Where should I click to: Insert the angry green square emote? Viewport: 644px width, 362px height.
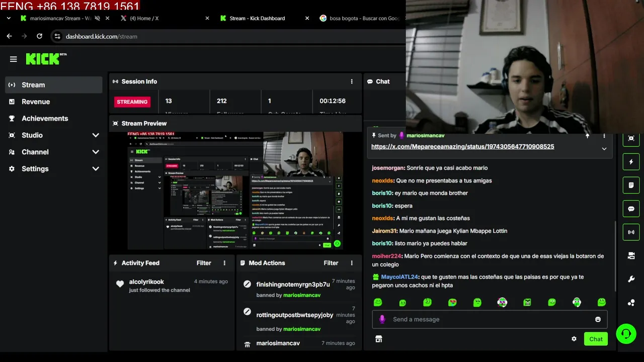click(527, 302)
